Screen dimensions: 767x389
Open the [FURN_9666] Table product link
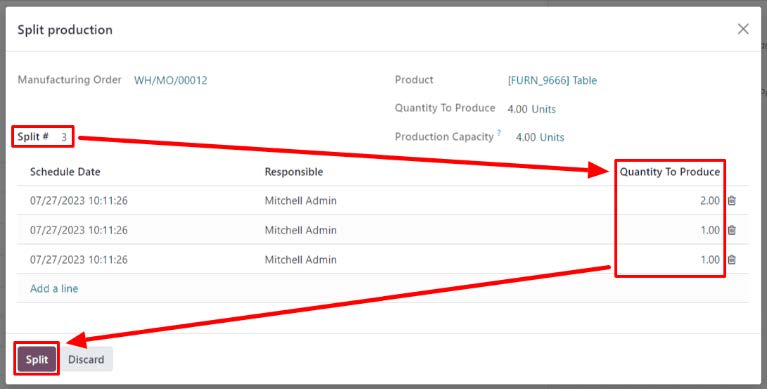(552, 80)
